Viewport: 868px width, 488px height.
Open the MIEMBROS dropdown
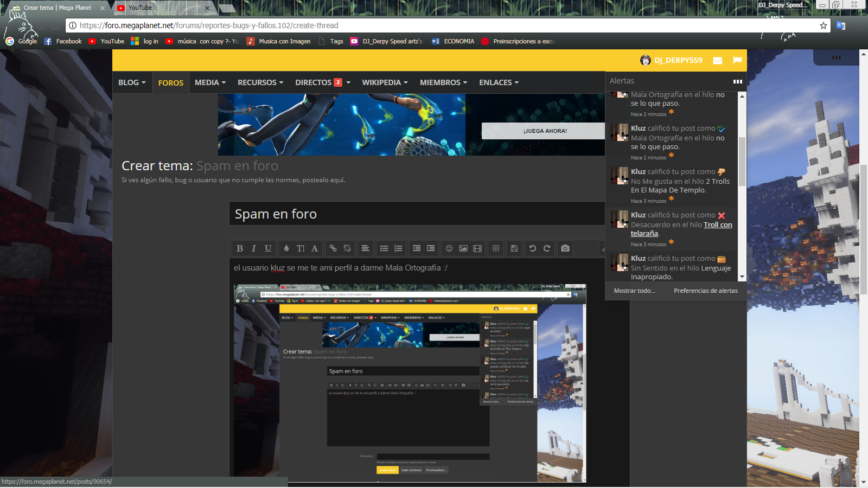click(x=443, y=82)
